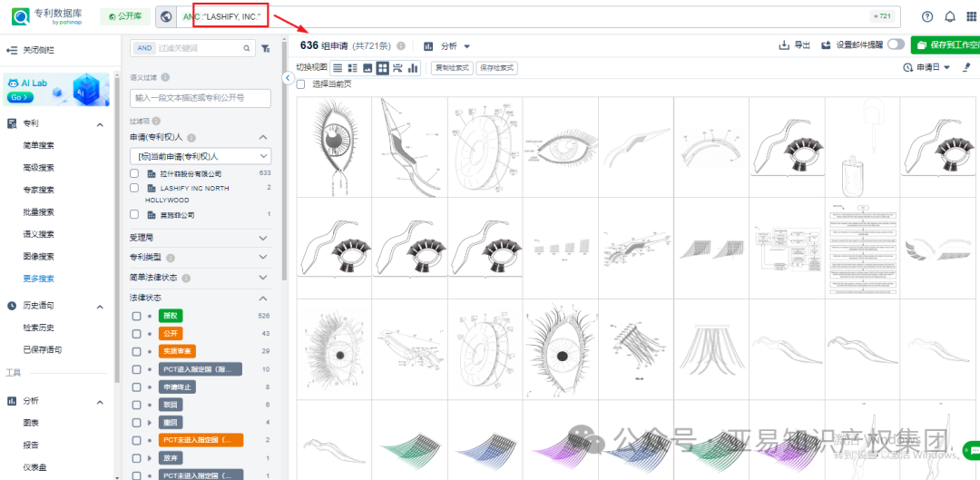Viewport: 980px width, 480px height.
Task: Click the filter funnel settings icon
Action: click(266, 48)
